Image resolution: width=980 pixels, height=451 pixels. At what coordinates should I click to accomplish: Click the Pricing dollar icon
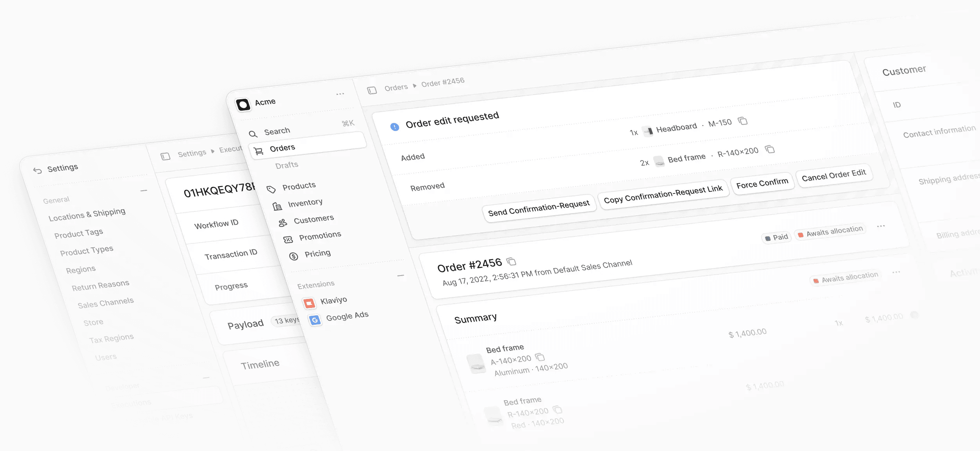click(x=294, y=256)
